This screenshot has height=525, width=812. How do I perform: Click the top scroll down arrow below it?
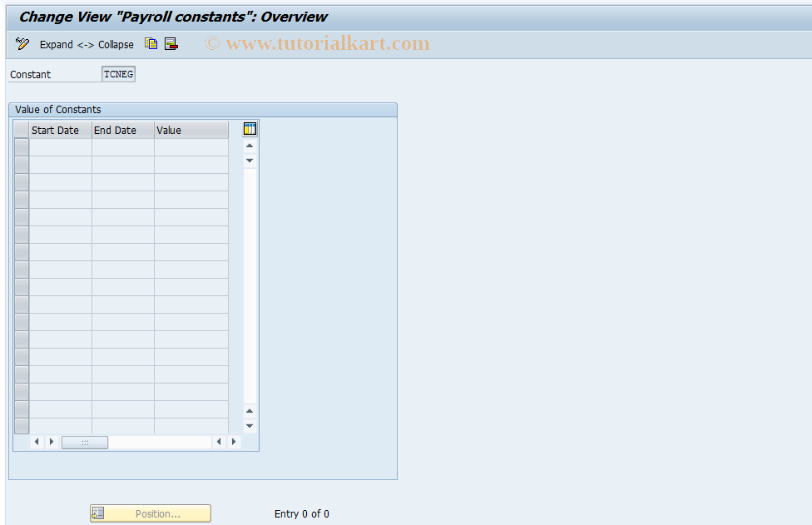tap(250, 161)
